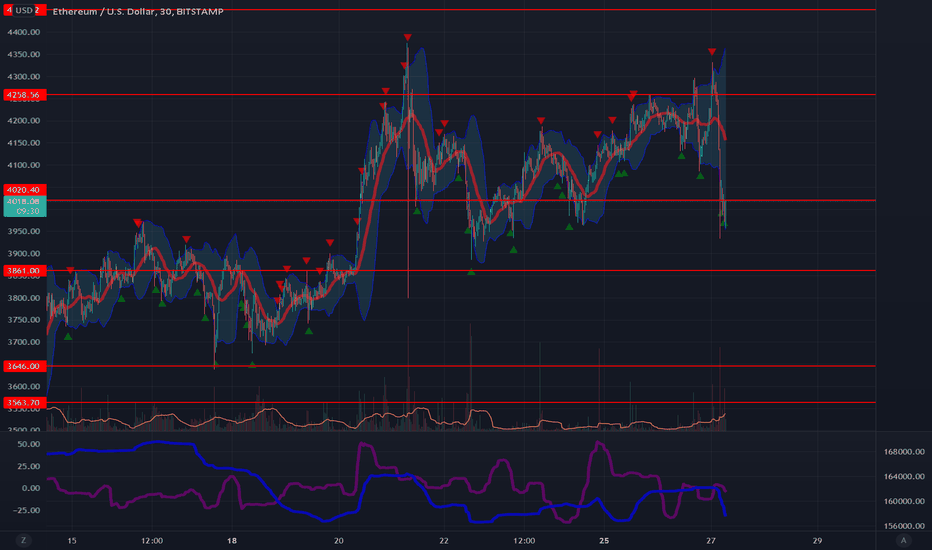
Task: Click the date label 27 on time axis
Action: tap(711, 540)
